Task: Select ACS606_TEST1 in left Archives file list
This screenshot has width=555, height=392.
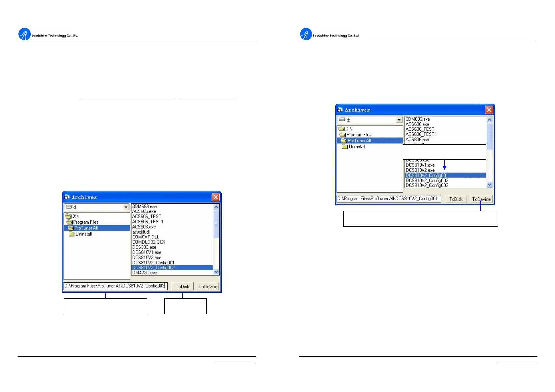Action: (148, 222)
